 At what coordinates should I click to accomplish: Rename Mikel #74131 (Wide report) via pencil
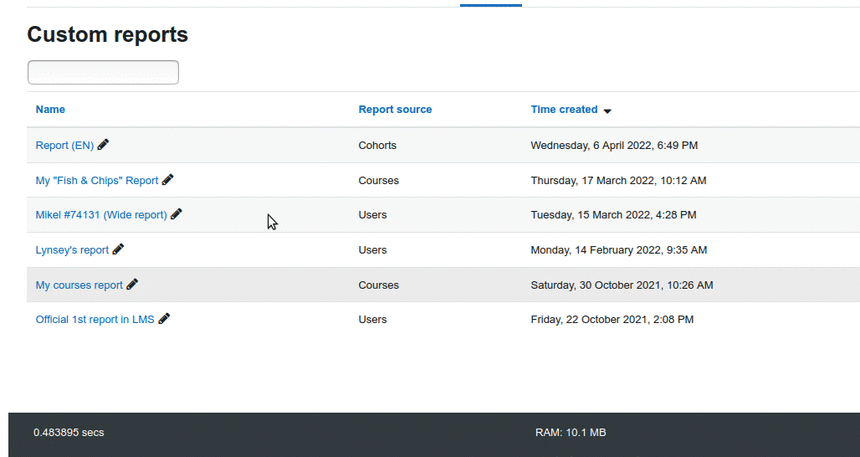[176, 214]
